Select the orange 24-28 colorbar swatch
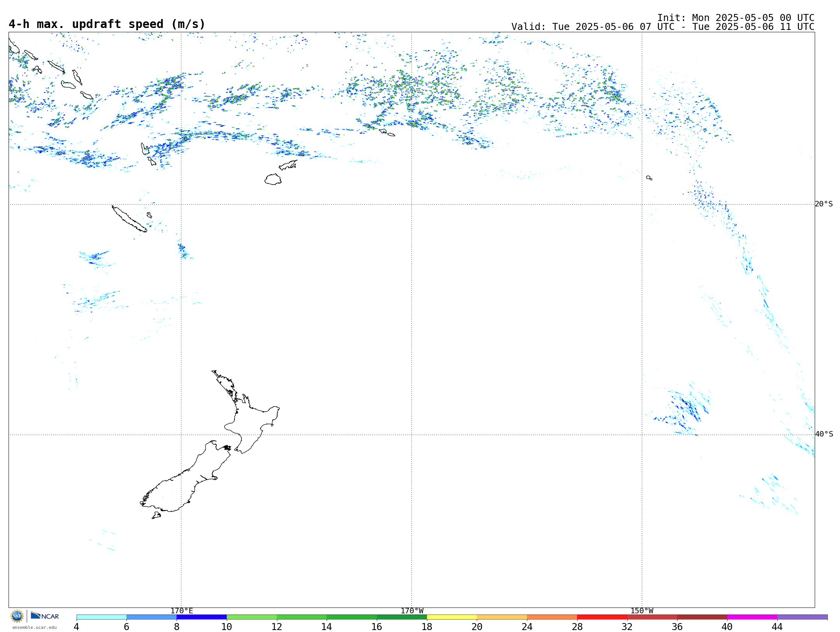840x632 pixels. point(552,617)
